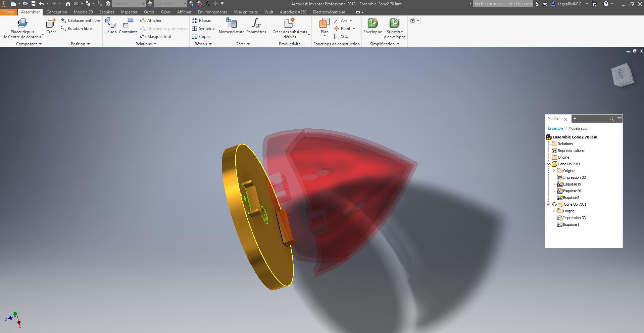Click the favorites star icon
644x333 pixels.
coord(545,4)
